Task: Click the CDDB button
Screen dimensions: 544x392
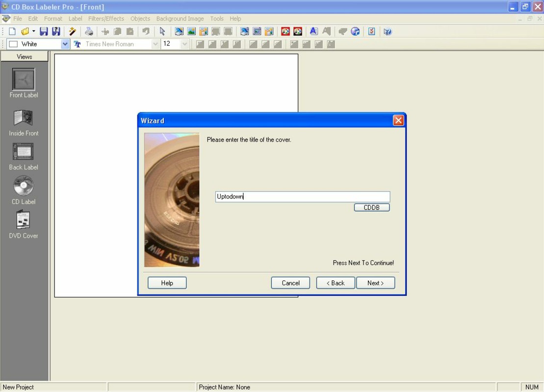Action: pyautogui.click(x=371, y=207)
